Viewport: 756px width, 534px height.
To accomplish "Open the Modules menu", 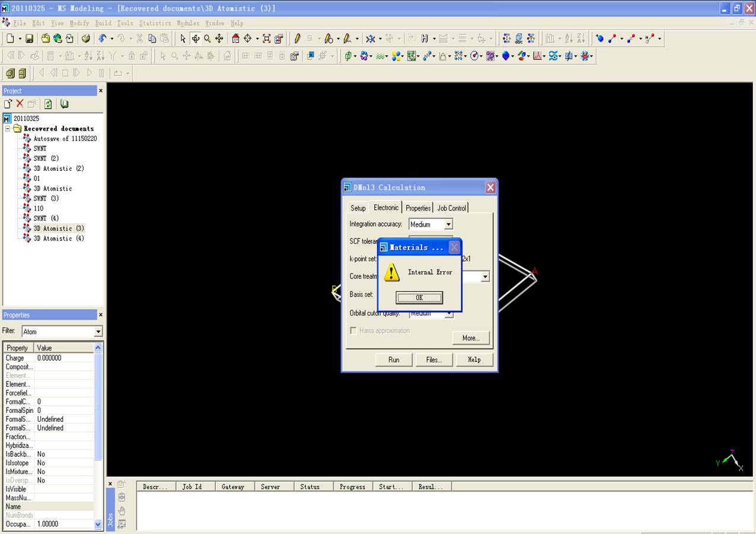I will click(x=188, y=23).
